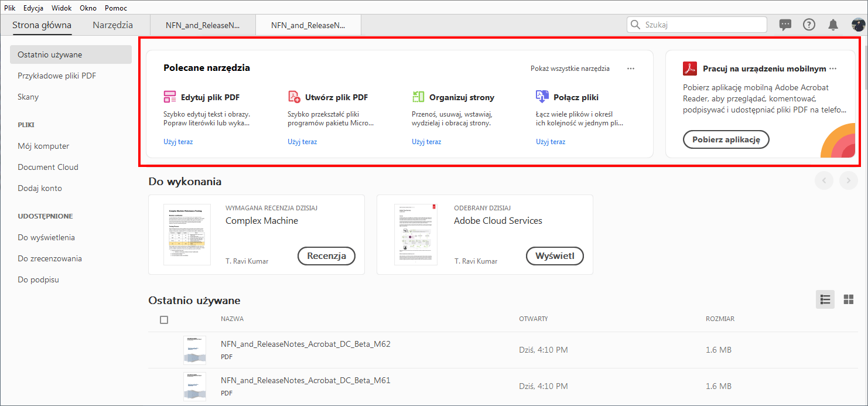Open the Adobe Cloud Services document thumbnail
This screenshot has width=868, height=406.
[415, 234]
